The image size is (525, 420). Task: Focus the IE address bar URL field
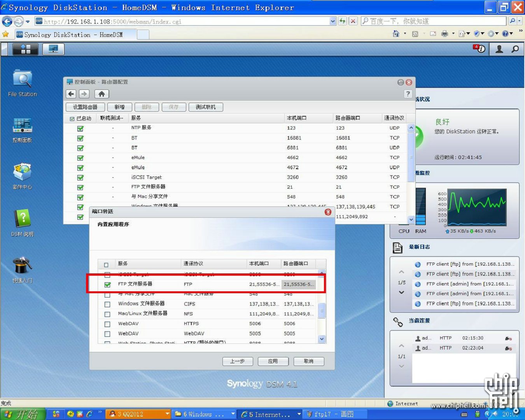(185, 21)
